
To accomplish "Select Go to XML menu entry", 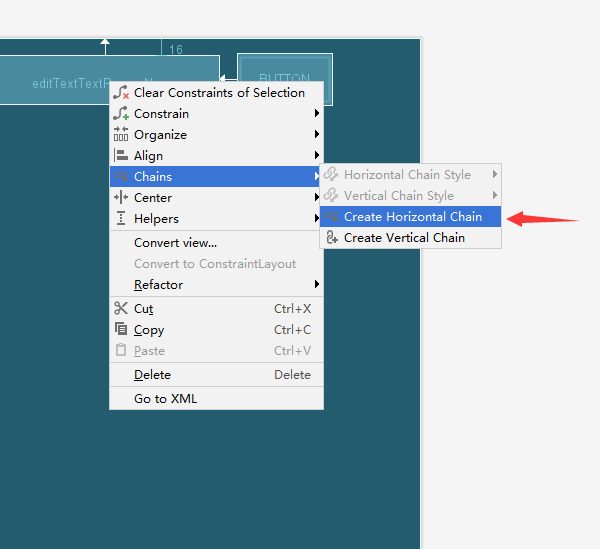I will pyautogui.click(x=166, y=399).
